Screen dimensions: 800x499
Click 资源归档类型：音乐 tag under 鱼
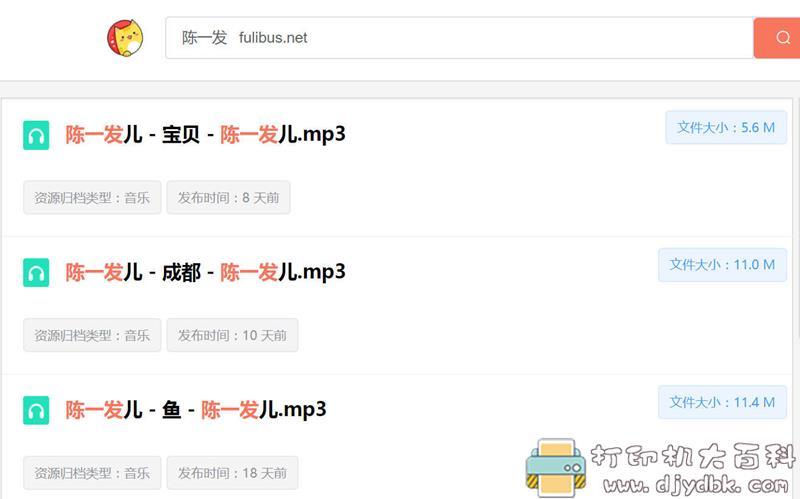click(92, 473)
